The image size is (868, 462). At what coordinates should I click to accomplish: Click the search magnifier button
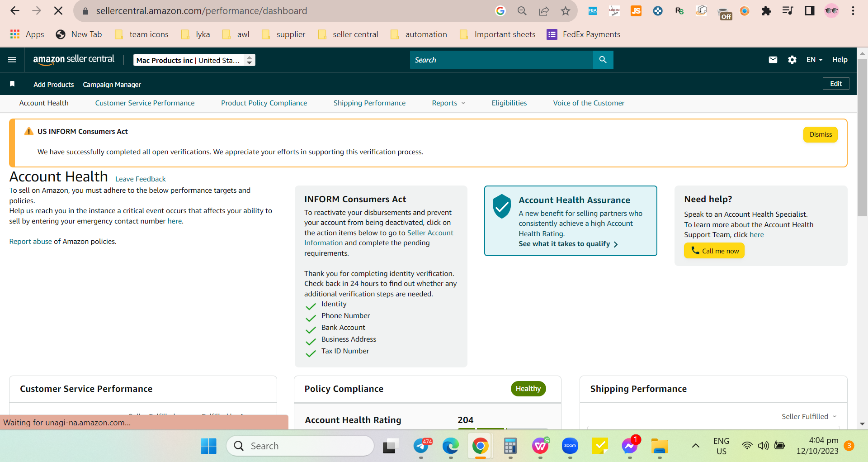click(x=603, y=60)
